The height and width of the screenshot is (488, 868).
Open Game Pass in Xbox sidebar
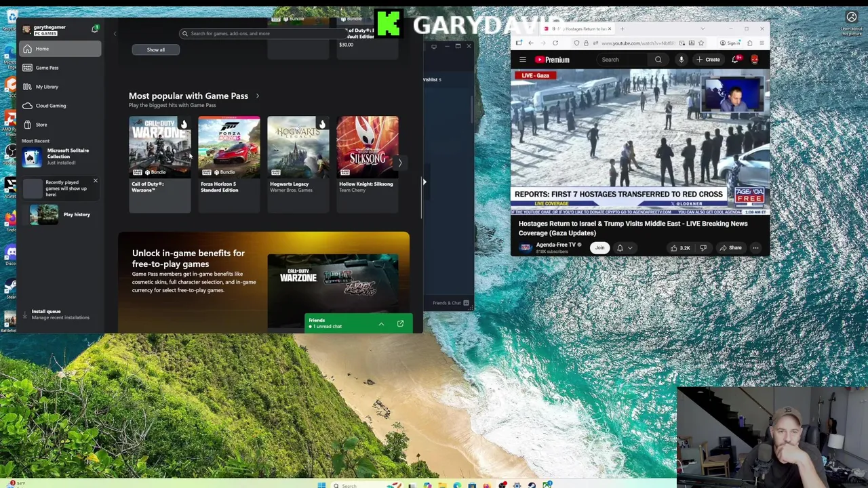60,68
